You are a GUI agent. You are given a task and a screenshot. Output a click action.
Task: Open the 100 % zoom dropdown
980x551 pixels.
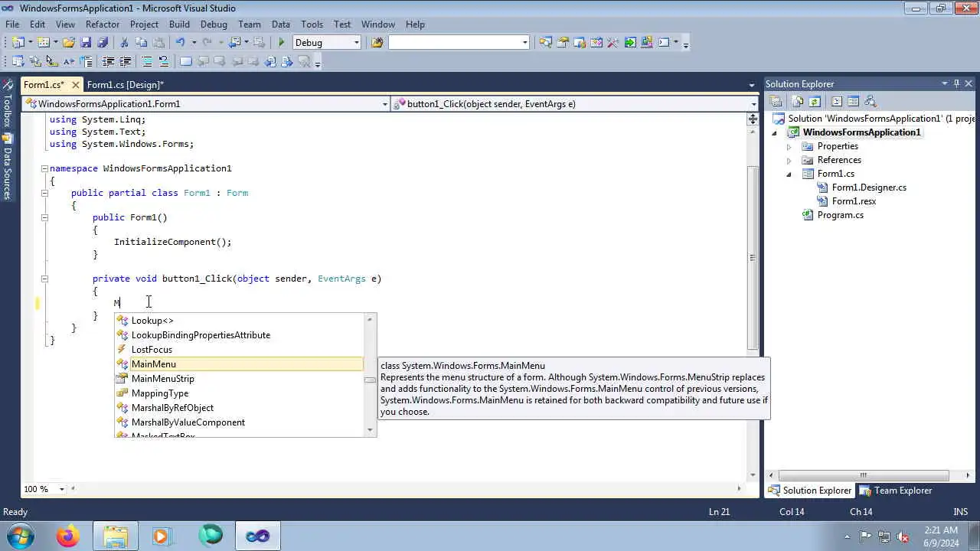[64, 489]
